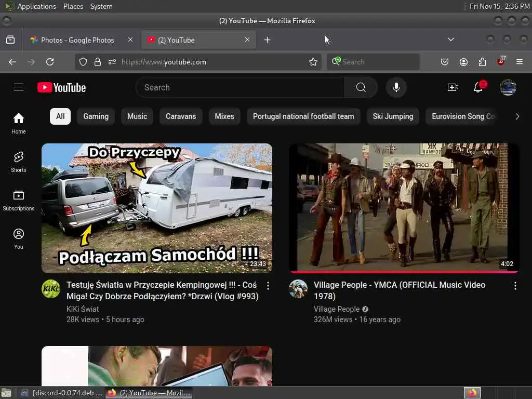Open the site permissions icon in address bar
Viewport: 532px width, 399px height.
coord(112,62)
